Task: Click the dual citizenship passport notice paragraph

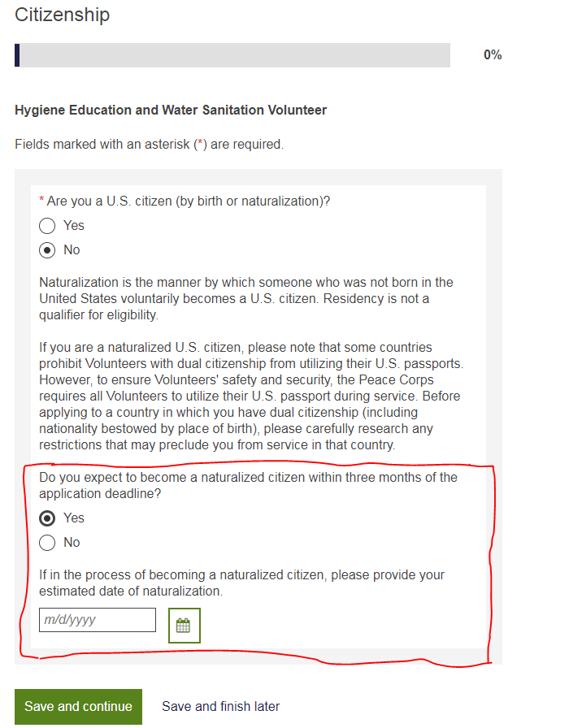Action: point(251,396)
